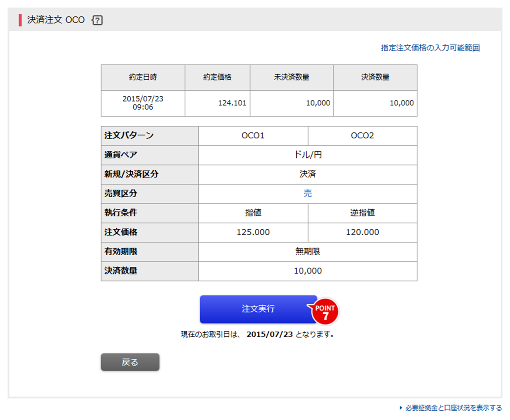Click the gray 戻る button
The image size is (510, 420).
coord(130,362)
